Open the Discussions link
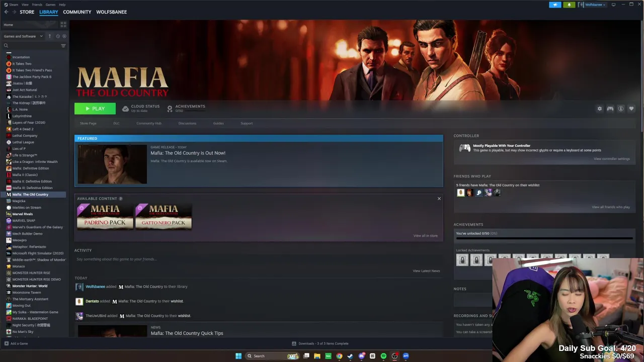This screenshot has width=644, height=362. [x=187, y=123]
